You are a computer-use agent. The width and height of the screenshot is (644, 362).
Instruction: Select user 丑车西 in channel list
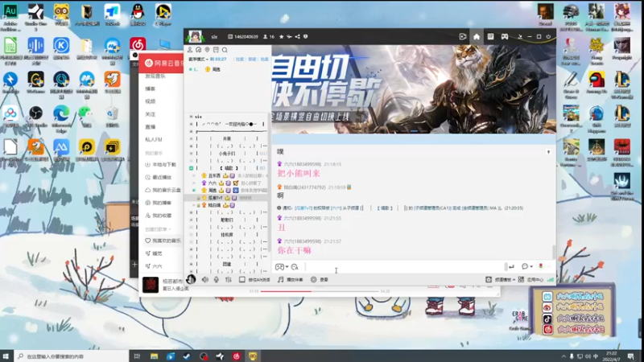coord(214,175)
